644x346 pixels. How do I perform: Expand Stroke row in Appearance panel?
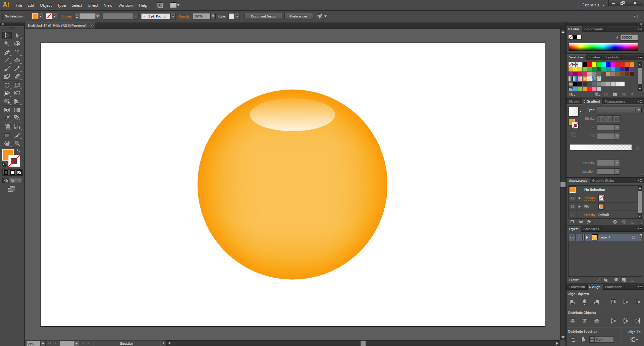pyautogui.click(x=579, y=198)
